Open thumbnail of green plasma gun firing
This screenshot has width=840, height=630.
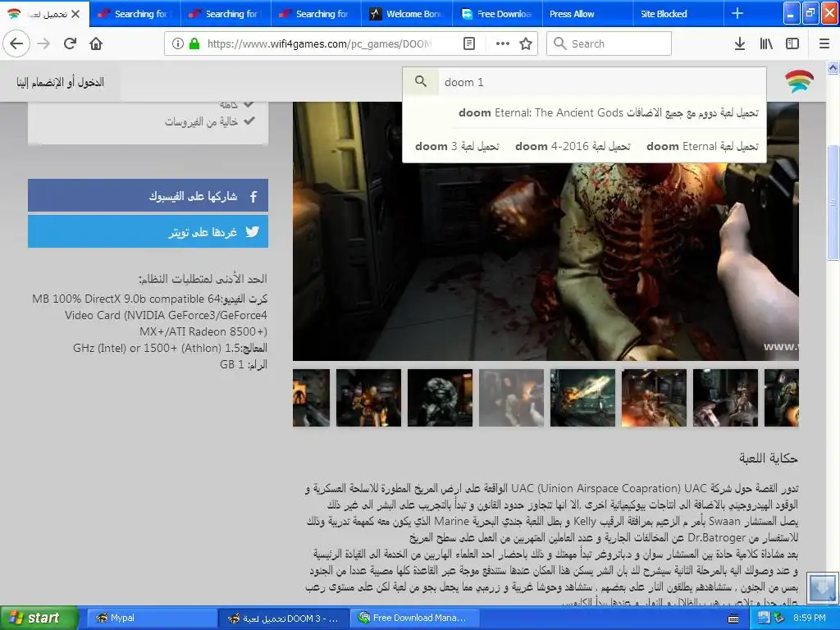coord(582,398)
